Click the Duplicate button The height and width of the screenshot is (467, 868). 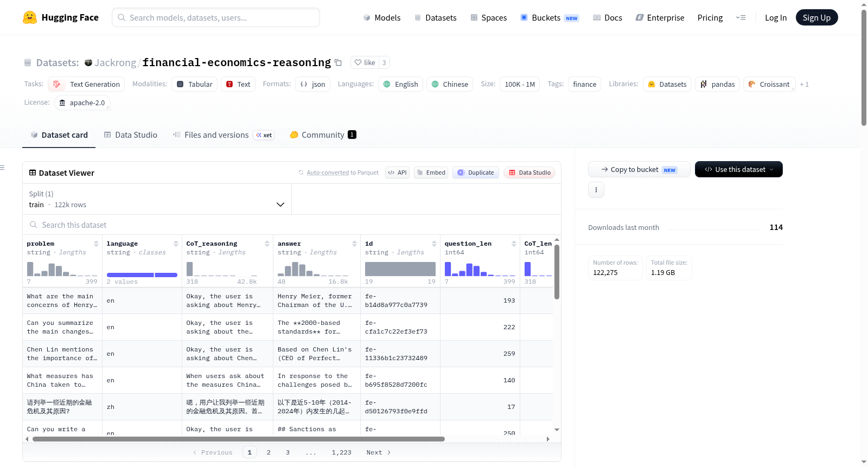click(x=476, y=172)
